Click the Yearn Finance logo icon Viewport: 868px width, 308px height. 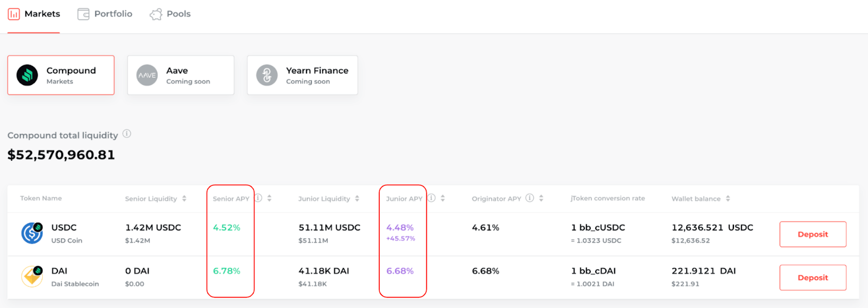click(267, 75)
